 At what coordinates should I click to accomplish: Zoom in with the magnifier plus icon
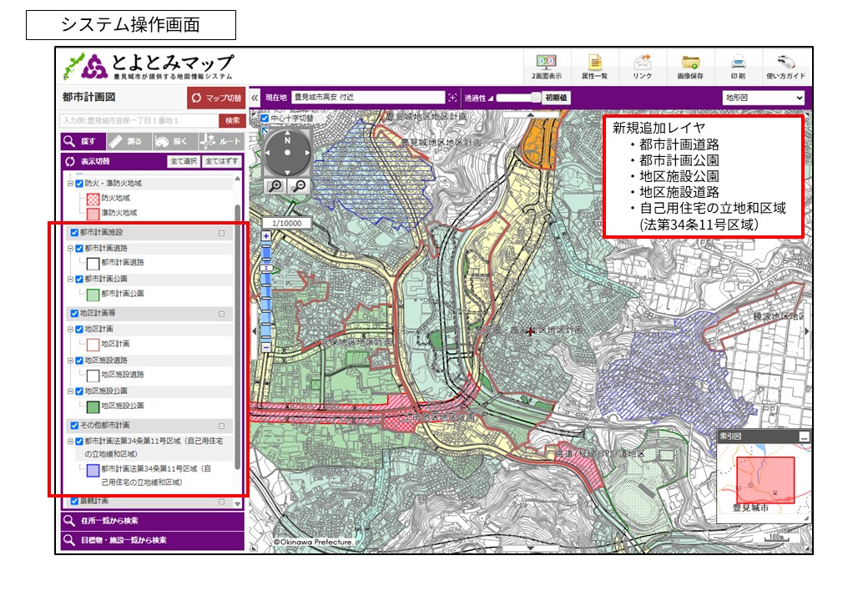275,186
